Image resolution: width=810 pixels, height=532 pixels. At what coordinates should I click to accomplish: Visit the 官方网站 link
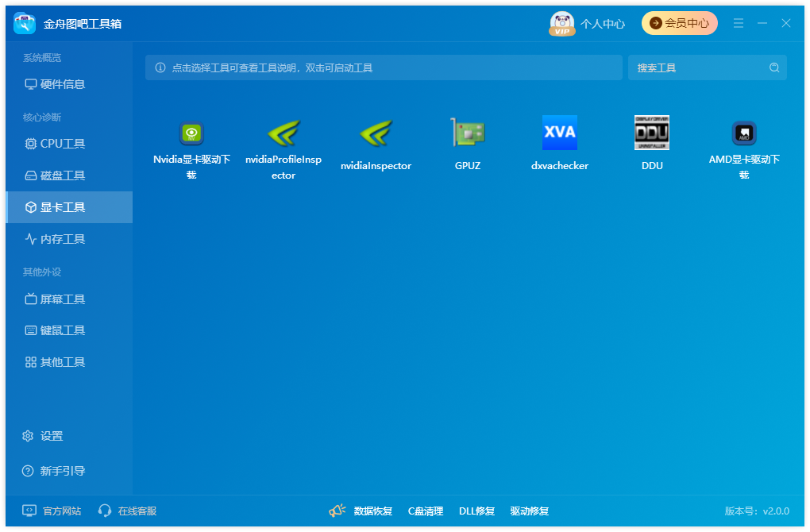(52, 511)
